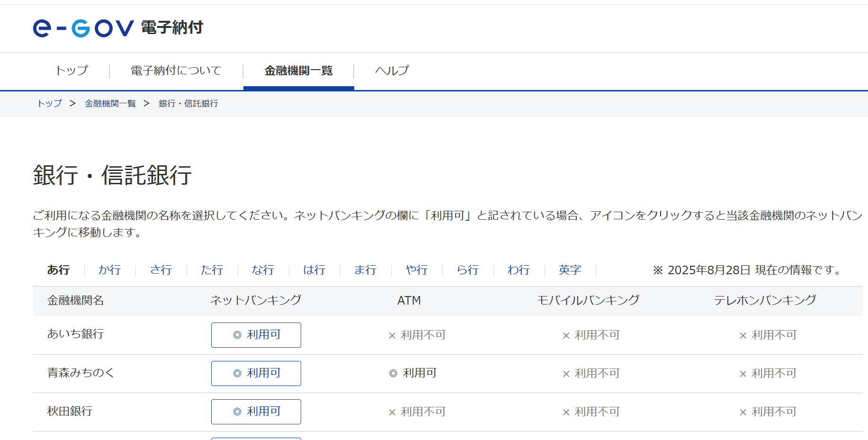Click 青森みちのく bank name
Screen dimensions: 868x440
coord(81,373)
